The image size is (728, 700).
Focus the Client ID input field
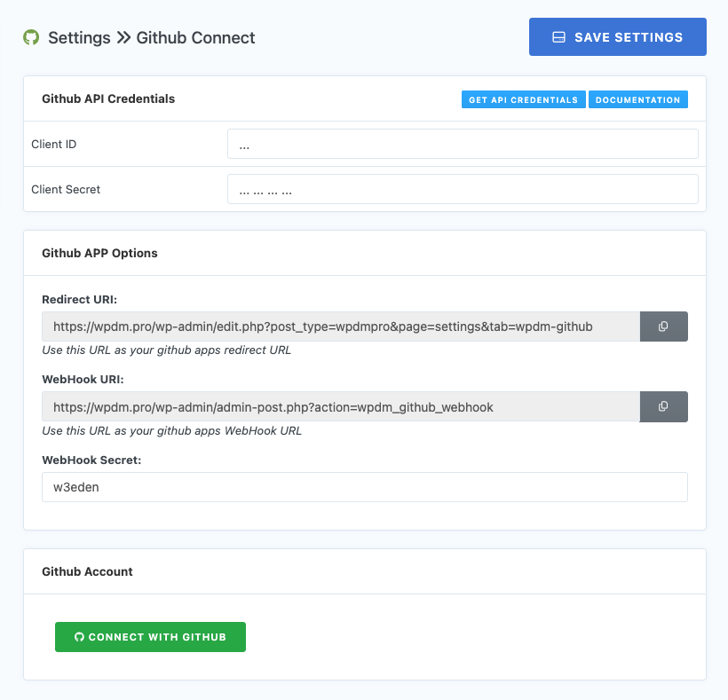pos(463,143)
